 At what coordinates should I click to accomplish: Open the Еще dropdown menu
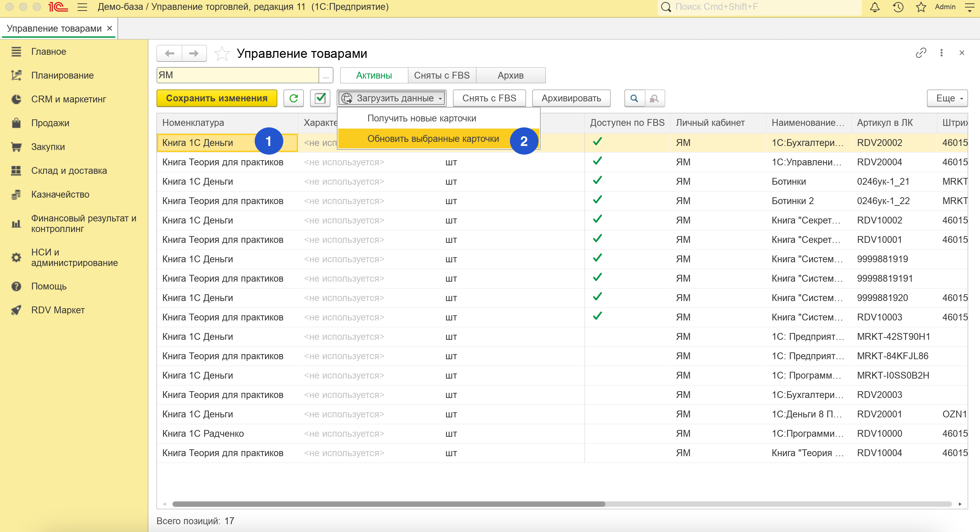(947, 98)
